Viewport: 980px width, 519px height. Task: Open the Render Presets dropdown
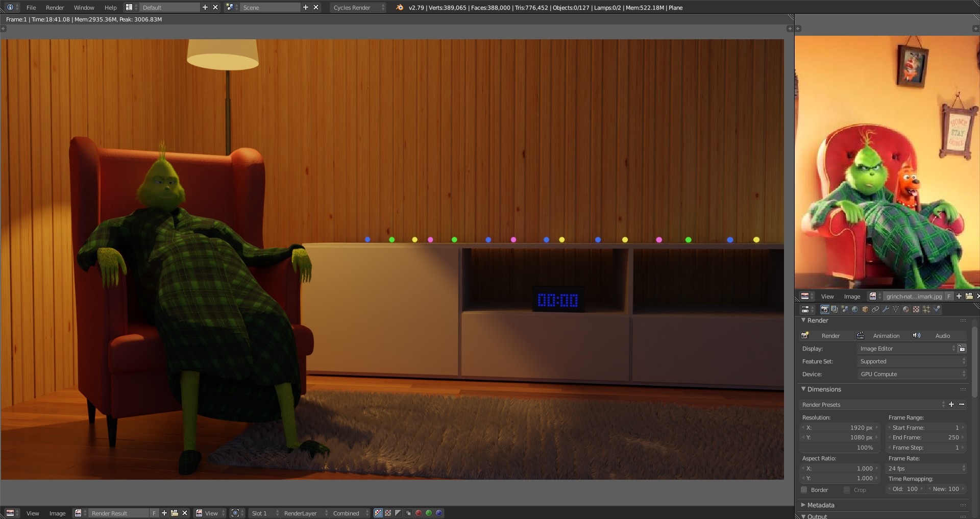(873, 404)
